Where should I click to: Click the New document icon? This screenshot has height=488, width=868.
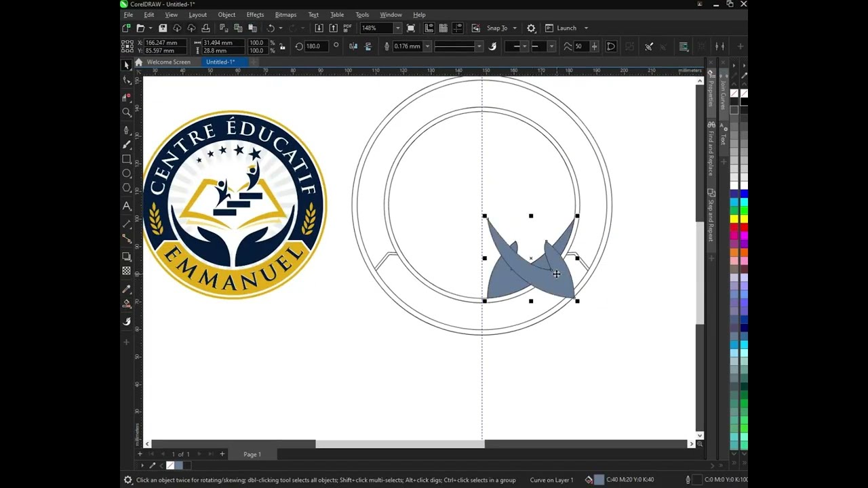coord(126,28)
